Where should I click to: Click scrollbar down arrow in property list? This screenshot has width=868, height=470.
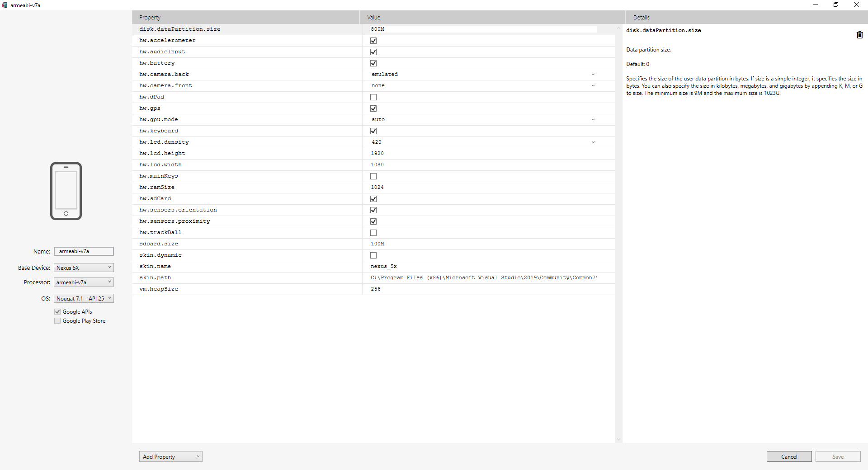click(x=618, y=439)
